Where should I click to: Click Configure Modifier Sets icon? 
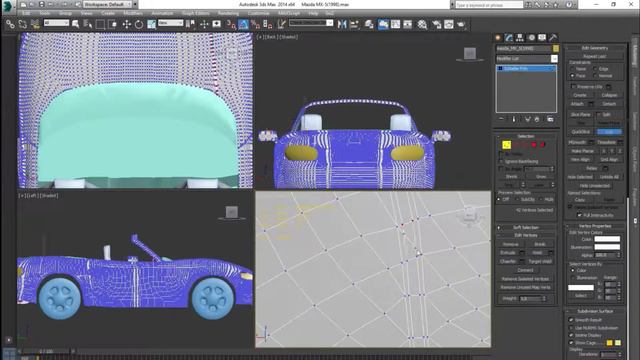tap(550, 119)
